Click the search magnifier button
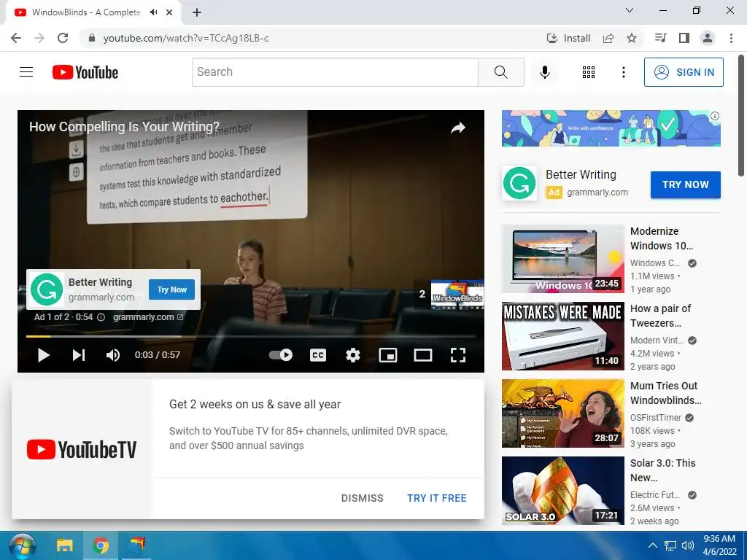 point(500,72)
